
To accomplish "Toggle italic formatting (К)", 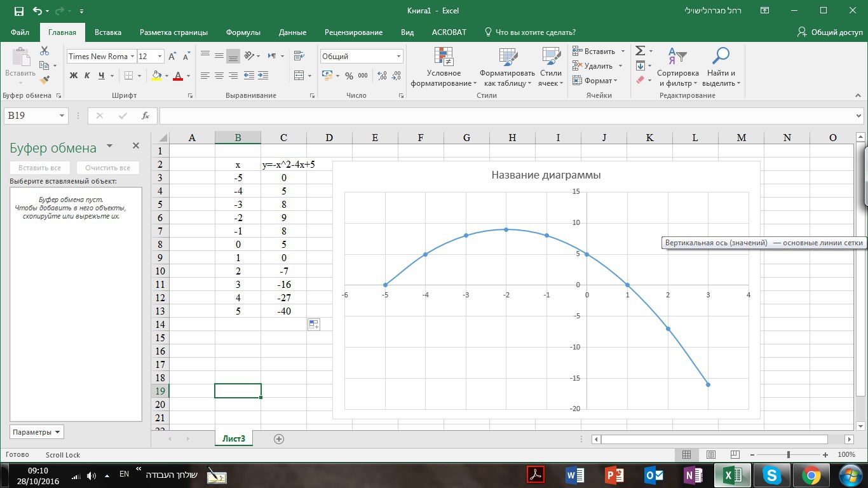I will coord(87,76).
